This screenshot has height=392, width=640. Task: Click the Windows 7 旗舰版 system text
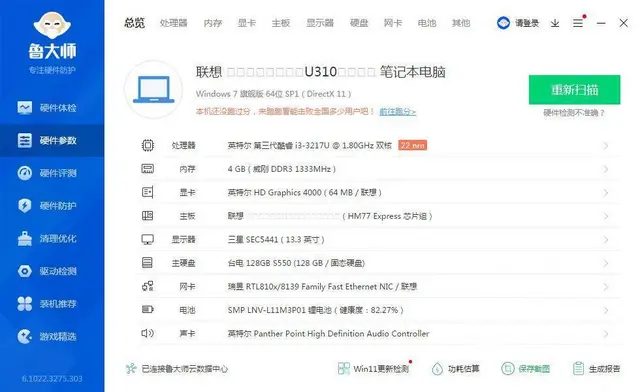tap(273, 94)
